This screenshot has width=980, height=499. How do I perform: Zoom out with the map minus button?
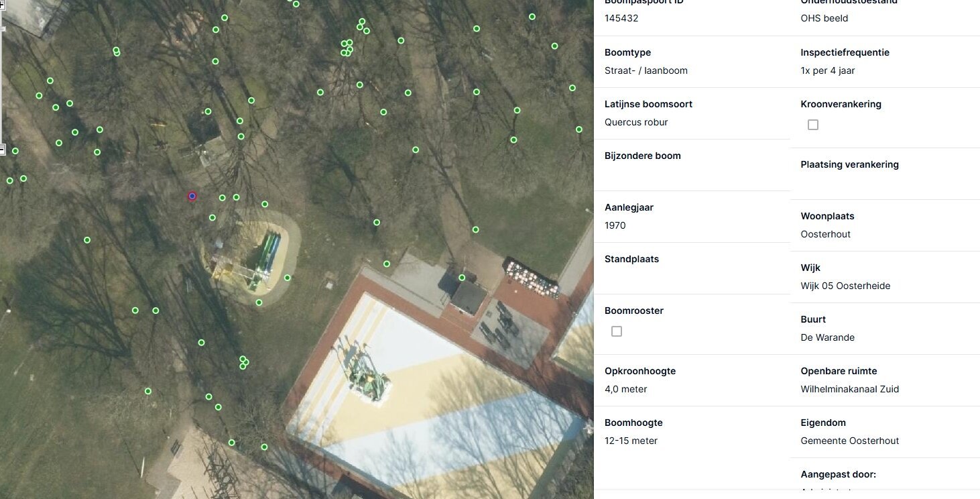(2, 150)
